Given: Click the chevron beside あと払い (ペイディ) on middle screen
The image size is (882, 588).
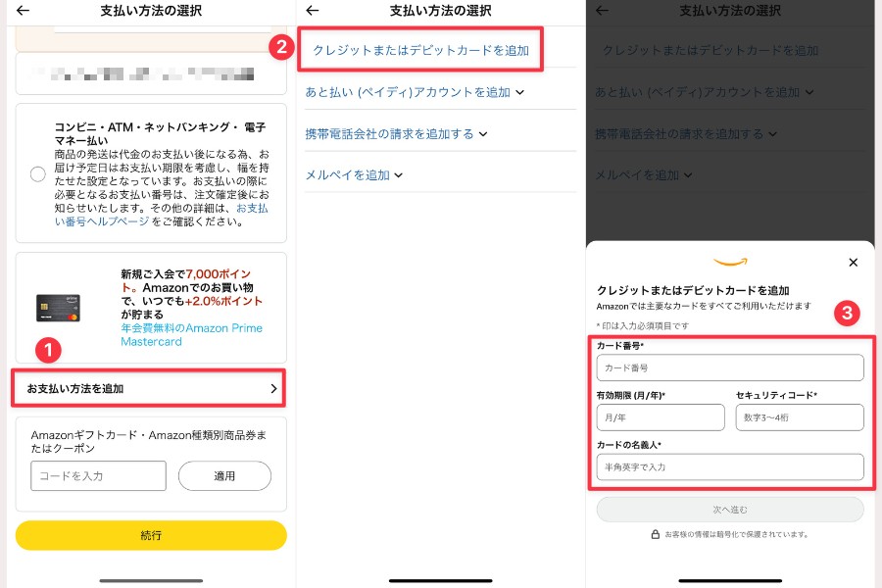Looking at the screenshot, I should (x=519, y=92).
